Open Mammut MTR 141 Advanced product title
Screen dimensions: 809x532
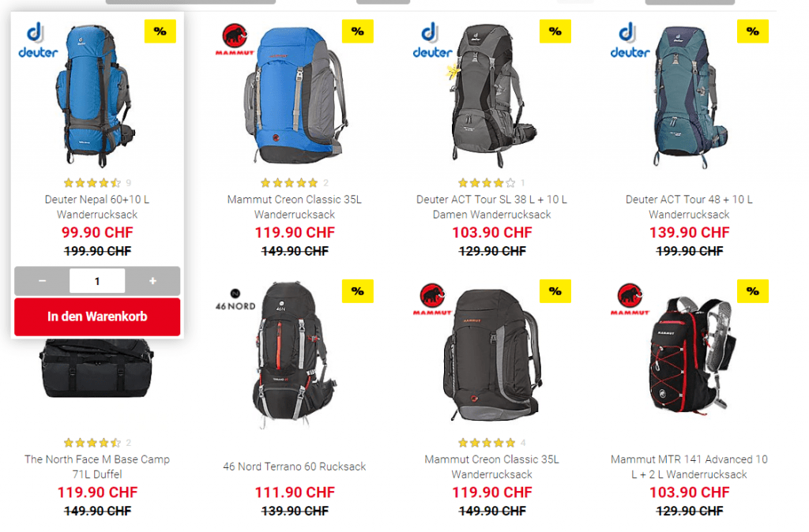[x=689, y=466]
